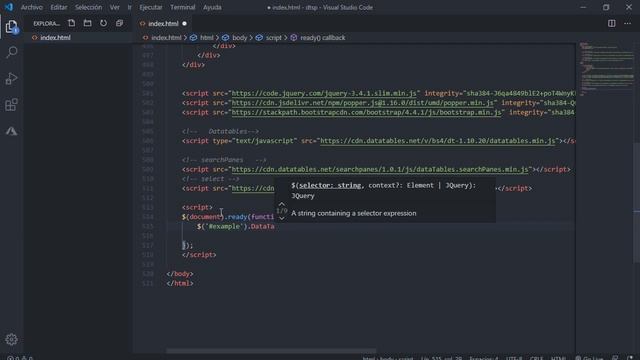Open the Search view in the activity bar
This screenshot has width=640, height=360.
click(x=12, y=52)
